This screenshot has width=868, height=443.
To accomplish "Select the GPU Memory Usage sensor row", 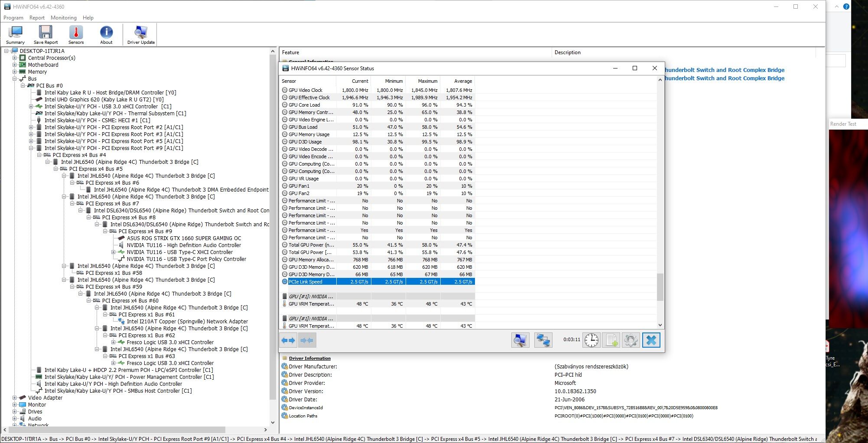I will [x=377, y=134].
